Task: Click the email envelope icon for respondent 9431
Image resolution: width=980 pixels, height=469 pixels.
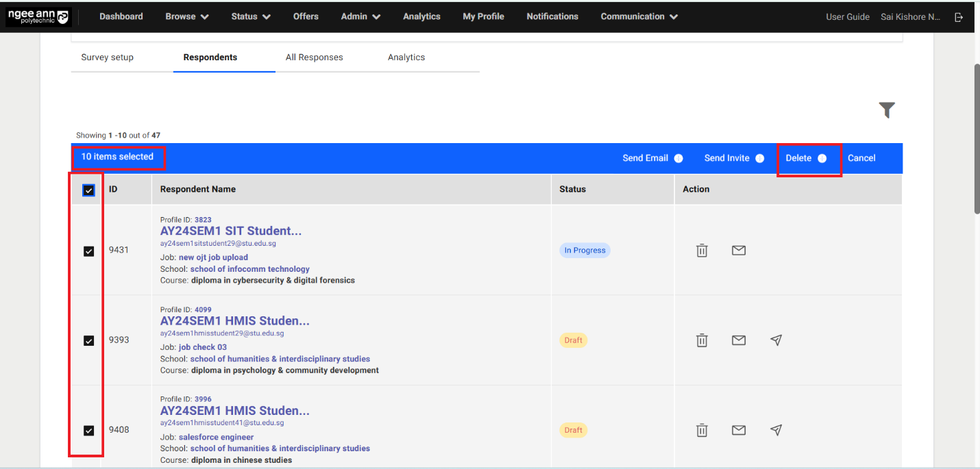Action: pos(739,250)
